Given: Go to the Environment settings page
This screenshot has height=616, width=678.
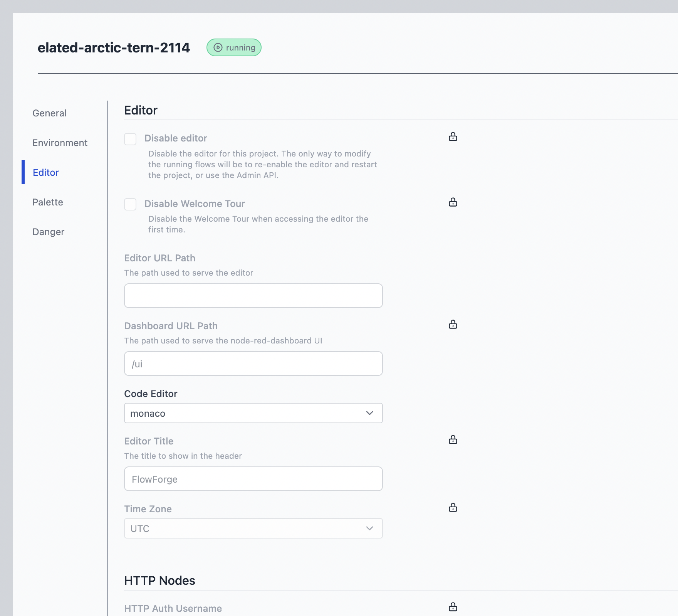Looking at the screenshot, I should [x=60, y=143].
